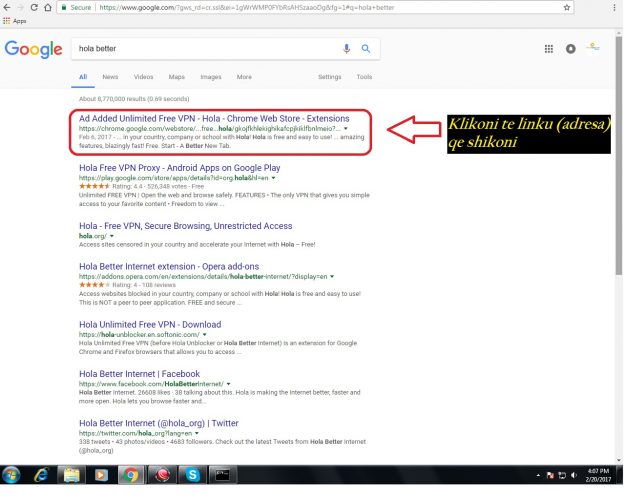The image size is (625, 500).
Task: Open Hola - Free VPN, Secure Browsing result
Action: [x=186, y=226]
